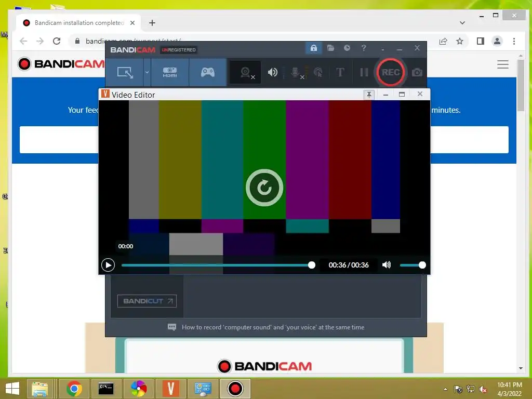
Task: Click Bandicam pause recording button
Action: pos(364,72)
